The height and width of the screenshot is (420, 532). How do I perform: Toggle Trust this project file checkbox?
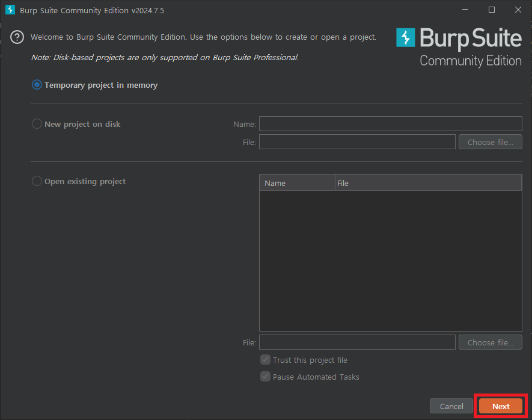coord(265,360)
